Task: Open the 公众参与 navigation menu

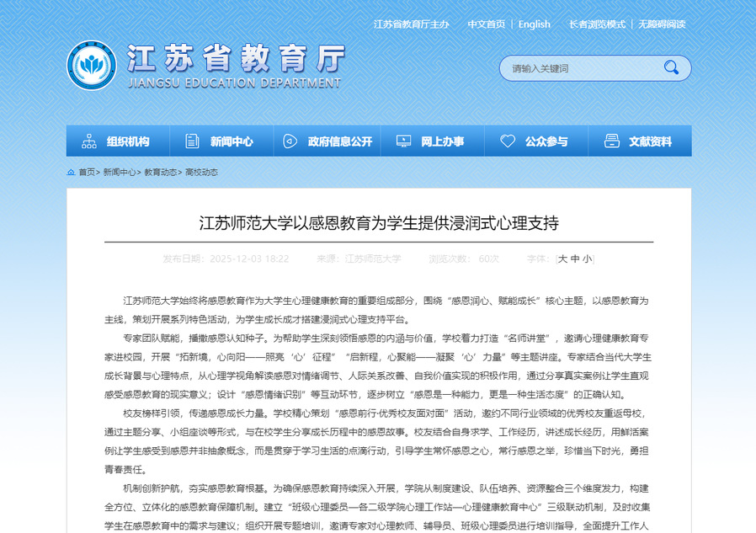Action: coord(546,141)
